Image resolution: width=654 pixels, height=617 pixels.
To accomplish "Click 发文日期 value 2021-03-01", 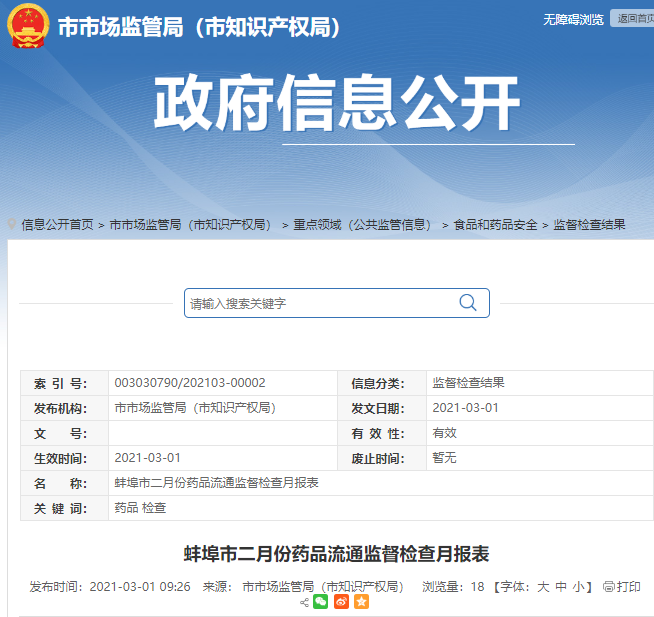I will point(465,408).
